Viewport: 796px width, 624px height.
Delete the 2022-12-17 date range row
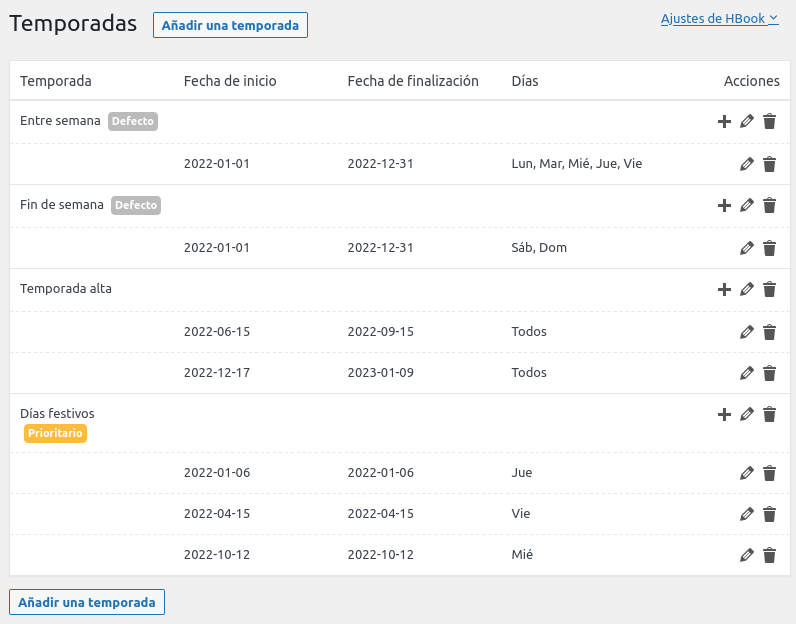[769, 373]
